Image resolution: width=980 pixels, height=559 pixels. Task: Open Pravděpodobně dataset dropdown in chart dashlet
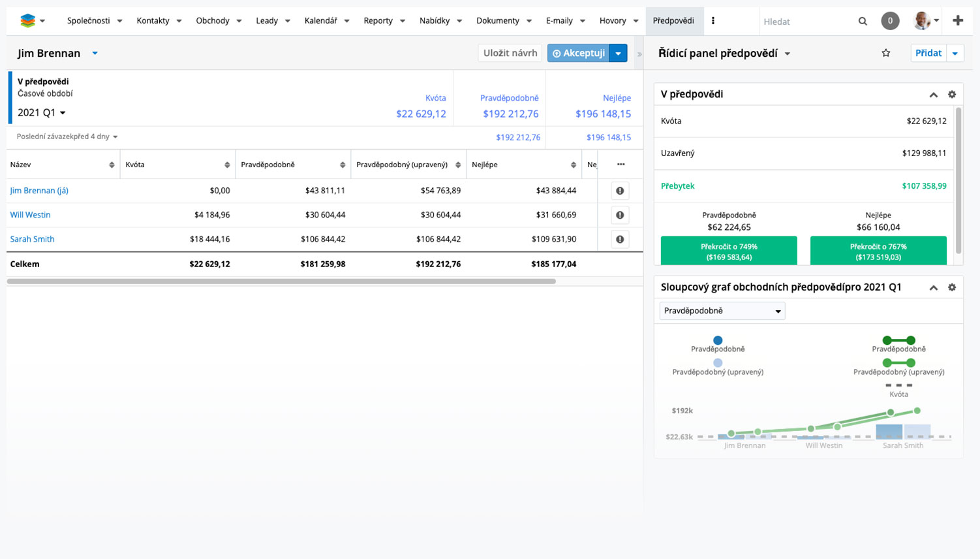pos(722,311)
